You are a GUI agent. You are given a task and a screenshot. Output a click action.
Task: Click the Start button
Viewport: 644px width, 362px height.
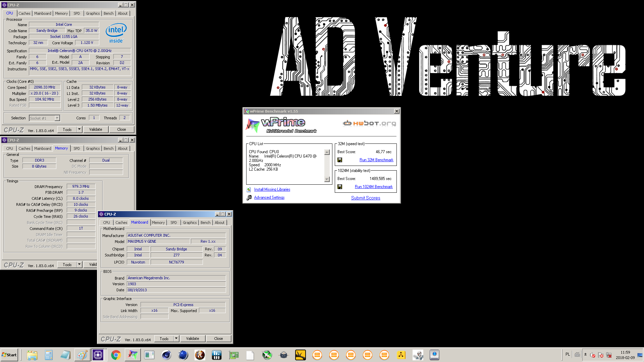(x=9, y=355)
